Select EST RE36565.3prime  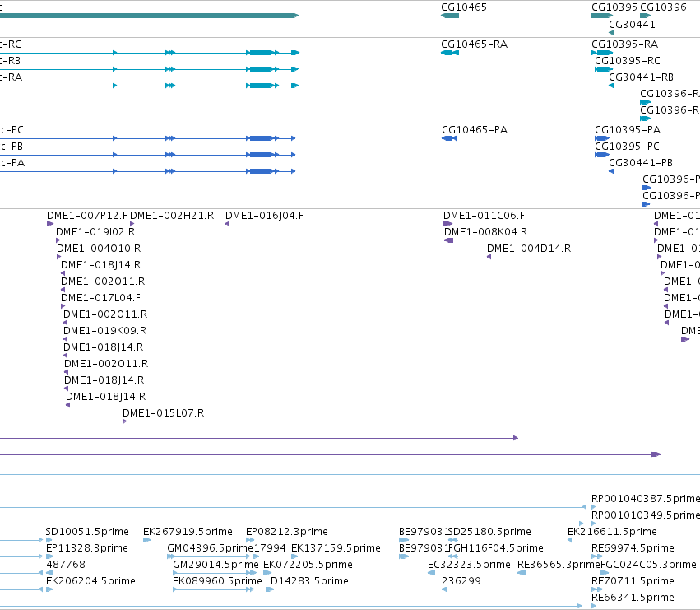click(559, 565)
